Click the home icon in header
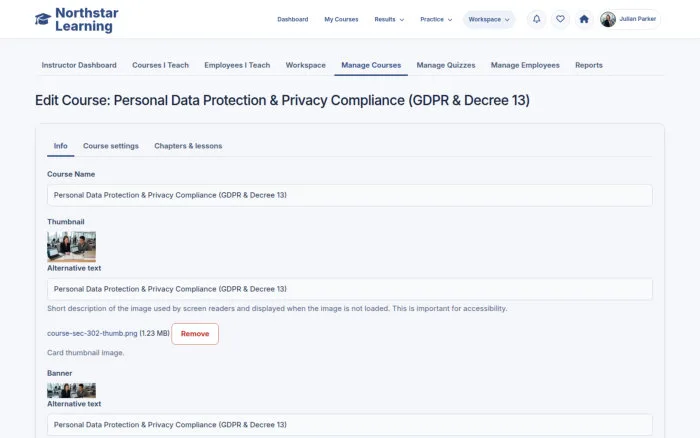Screen dimensions: 700x438 click(x=584, y=19)
